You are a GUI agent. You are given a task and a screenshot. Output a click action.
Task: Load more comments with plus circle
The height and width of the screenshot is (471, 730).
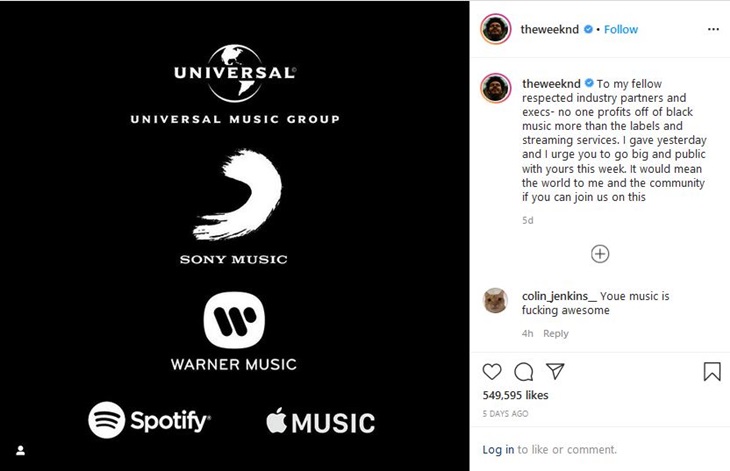click(600, 254)
